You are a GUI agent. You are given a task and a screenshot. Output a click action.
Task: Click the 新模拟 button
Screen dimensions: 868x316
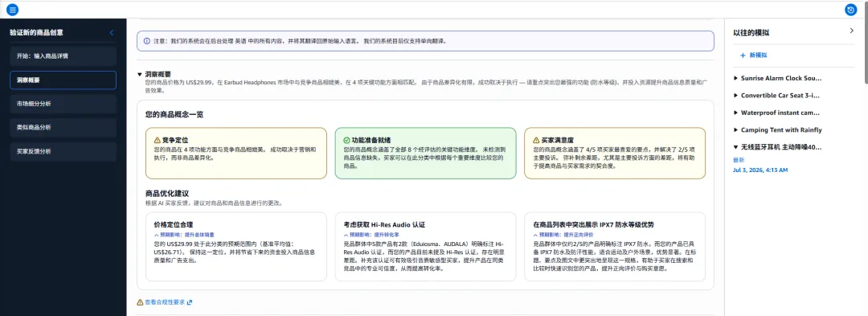point(753,55)
